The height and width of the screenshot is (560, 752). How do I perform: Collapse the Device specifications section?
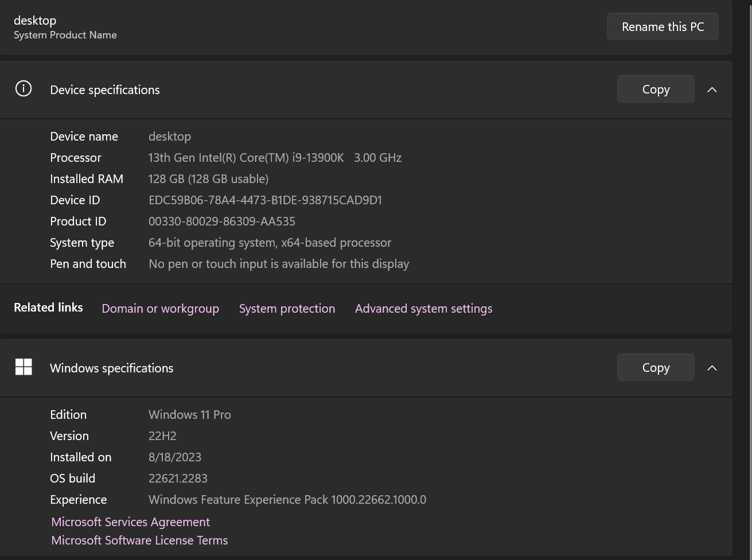tap(712, 90)
